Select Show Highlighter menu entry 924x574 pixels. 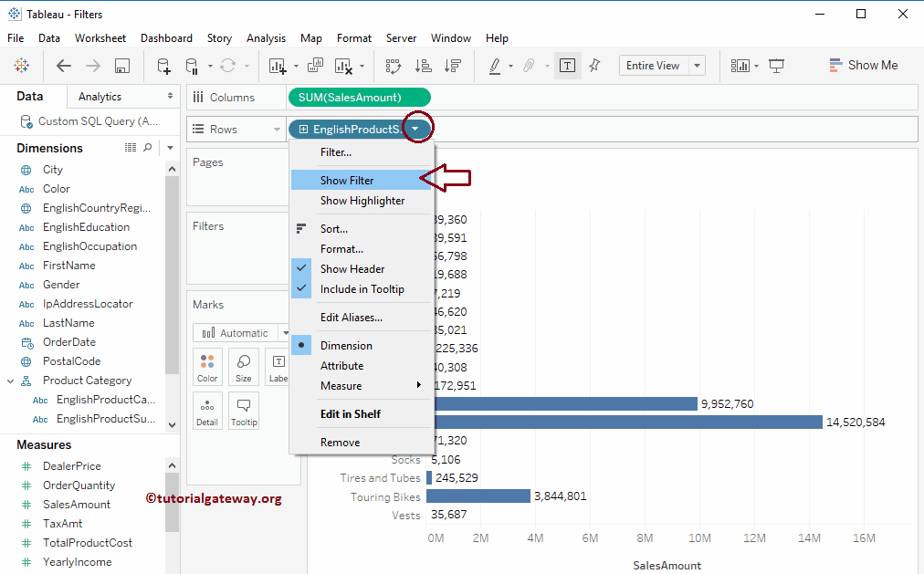361,201
